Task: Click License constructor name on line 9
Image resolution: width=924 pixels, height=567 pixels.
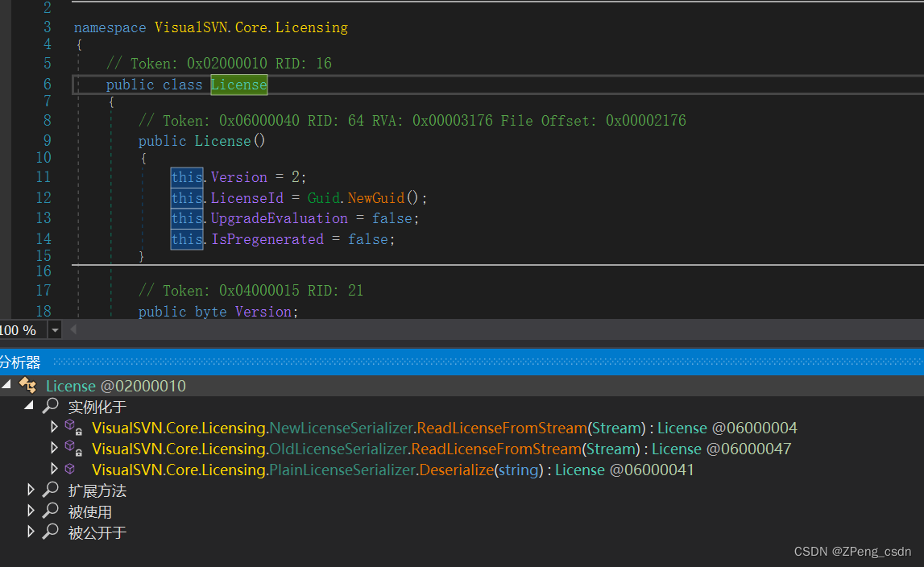Action: [223, 141]
